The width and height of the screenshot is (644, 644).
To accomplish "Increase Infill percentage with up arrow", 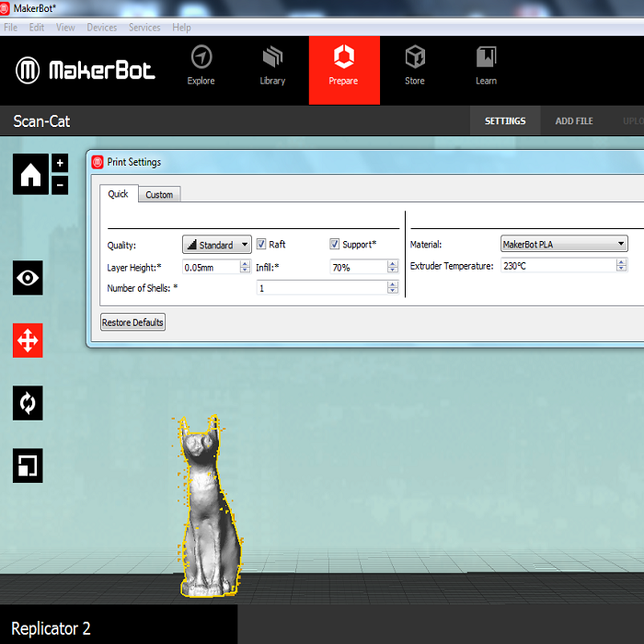I will (393, 264).
